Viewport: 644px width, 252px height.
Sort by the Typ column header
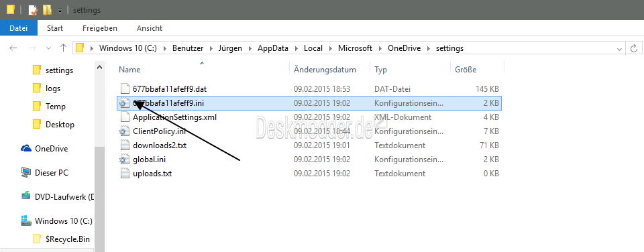point(381,70)
